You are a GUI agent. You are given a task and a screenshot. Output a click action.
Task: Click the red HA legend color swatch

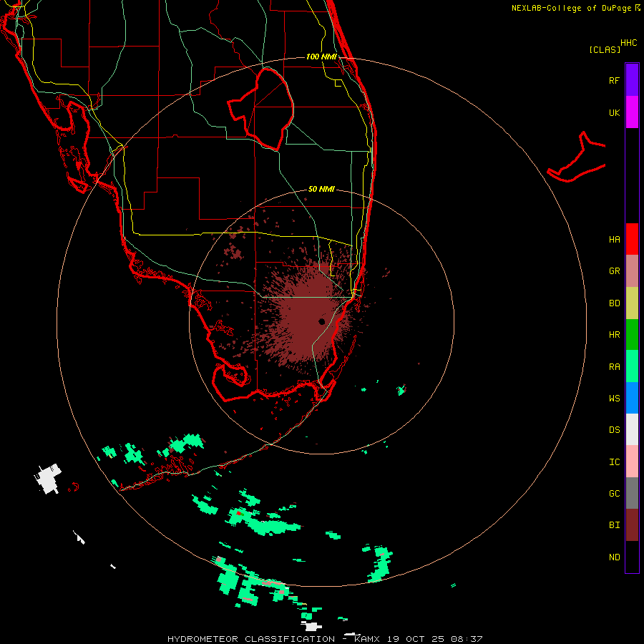point(632,239)
